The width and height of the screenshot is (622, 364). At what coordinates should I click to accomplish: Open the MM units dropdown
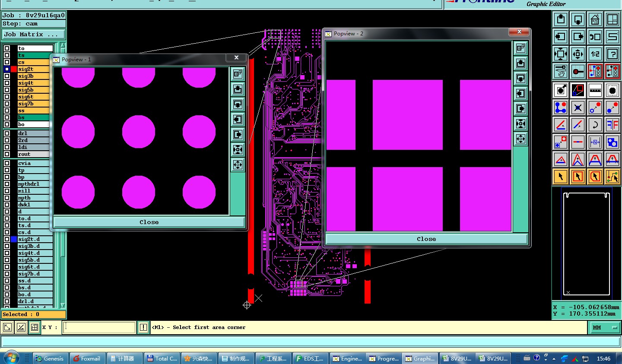tap(604, 328)
